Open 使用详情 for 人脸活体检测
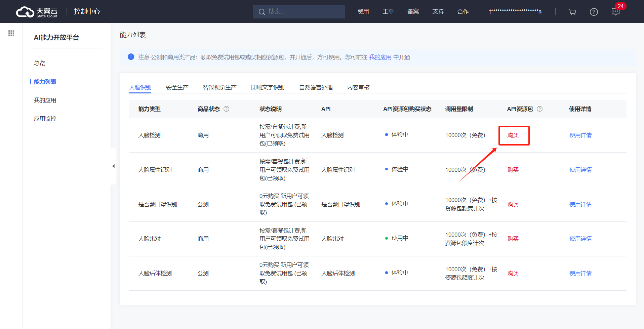Viewport: 644px width, 329px height. (580, 273)
